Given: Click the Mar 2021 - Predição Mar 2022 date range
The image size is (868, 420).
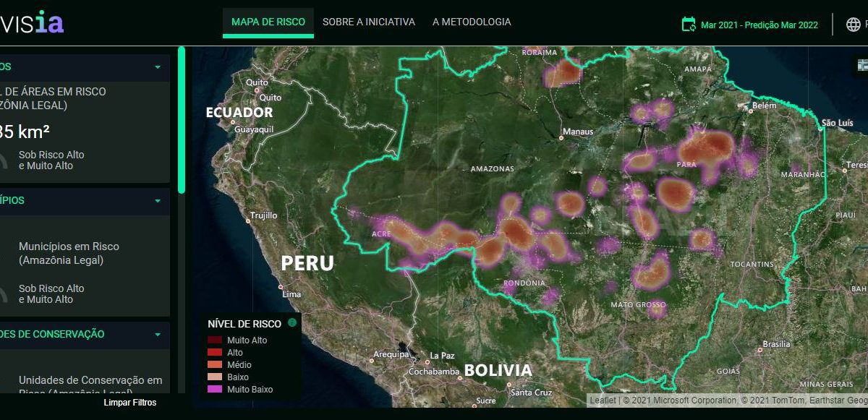Looking at the screenshot, I should point(759,25).
